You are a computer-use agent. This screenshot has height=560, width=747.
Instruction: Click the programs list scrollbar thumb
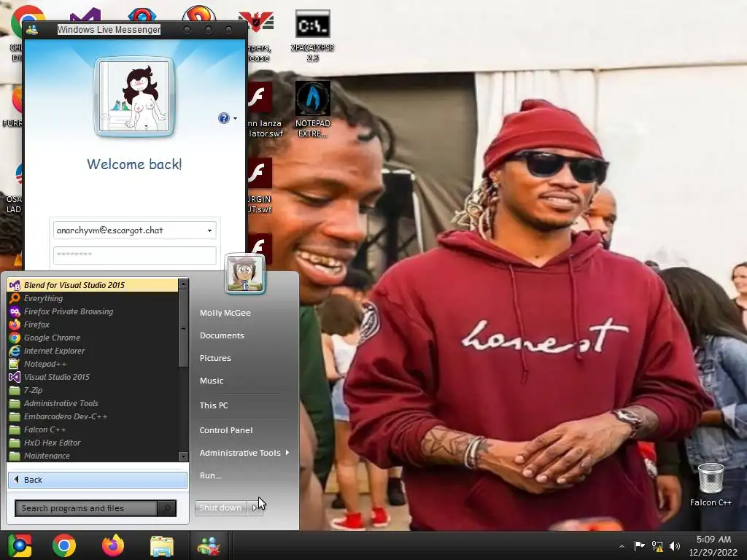(x=183, y=329)
